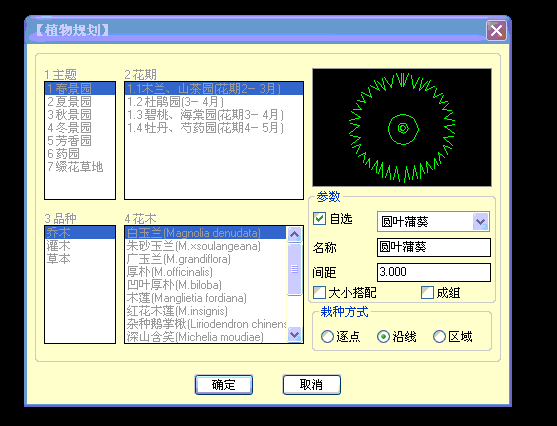Click the green palm plant preview thumbnail
This screenshot has height=426, width=557.
coord(402,128)
